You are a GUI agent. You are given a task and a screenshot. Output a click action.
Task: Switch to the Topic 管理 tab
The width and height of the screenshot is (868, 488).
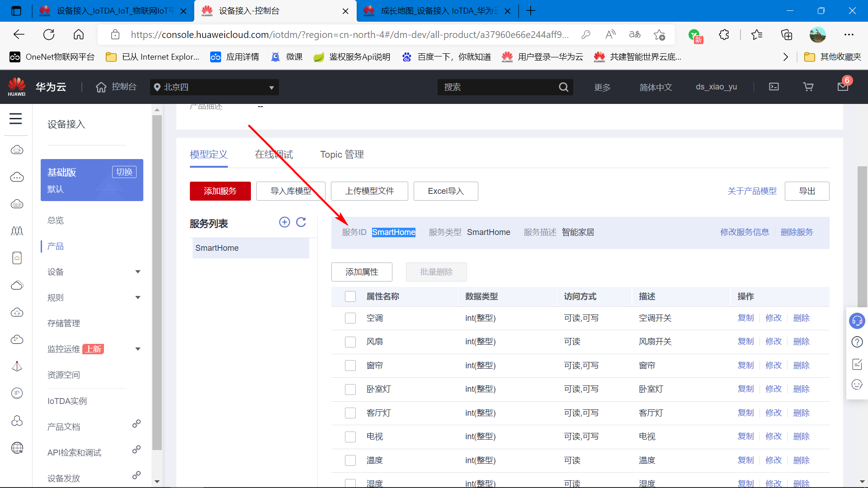342,155
